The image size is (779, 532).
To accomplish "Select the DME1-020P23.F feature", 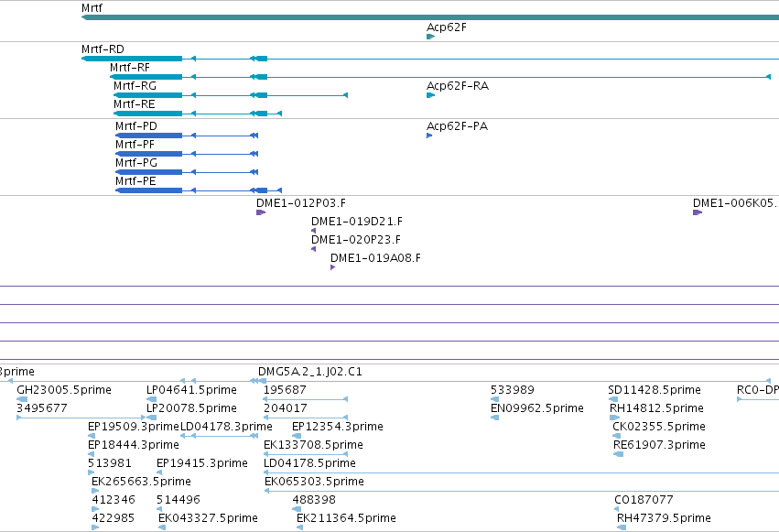I will tap(313, 249).
